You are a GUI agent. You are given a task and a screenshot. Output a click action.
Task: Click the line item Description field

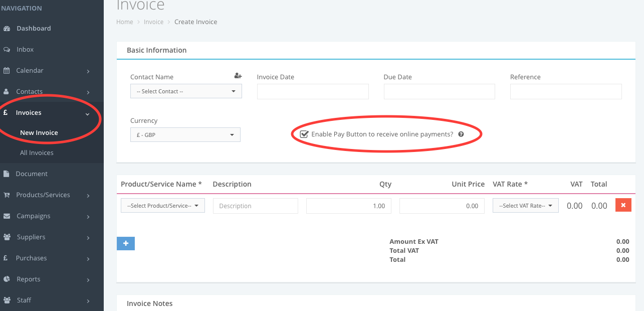256,206
